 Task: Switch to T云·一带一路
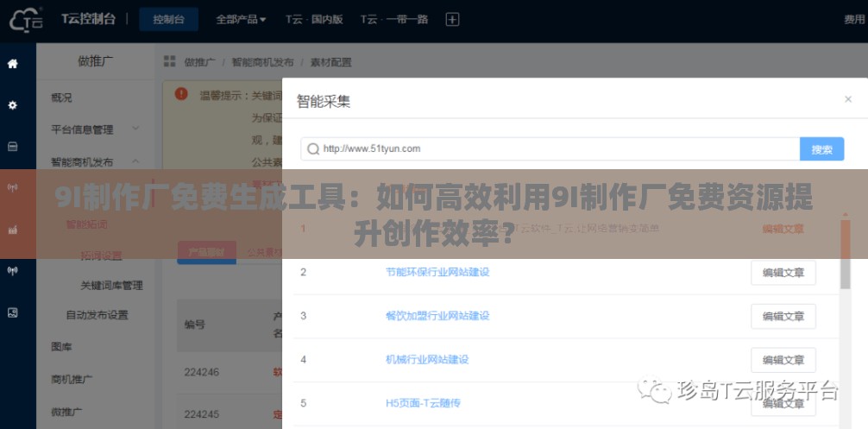coord(394,19)
